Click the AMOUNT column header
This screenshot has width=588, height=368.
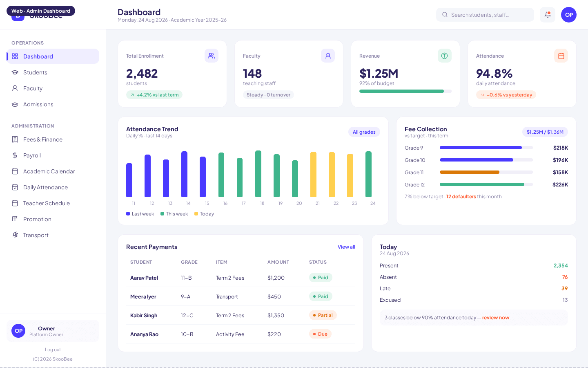tap(278, 262)
